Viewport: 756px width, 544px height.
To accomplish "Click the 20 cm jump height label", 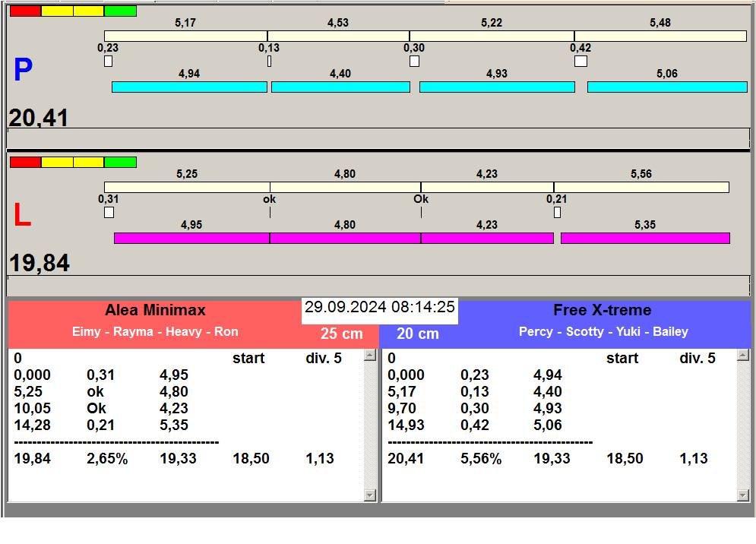I will coord(418,334).
